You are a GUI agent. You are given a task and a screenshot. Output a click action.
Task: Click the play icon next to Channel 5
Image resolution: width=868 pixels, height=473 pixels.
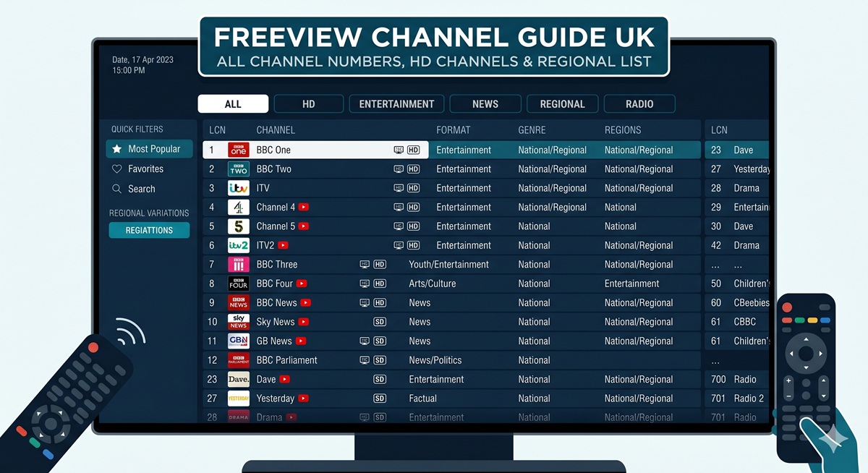click(304, 226)
